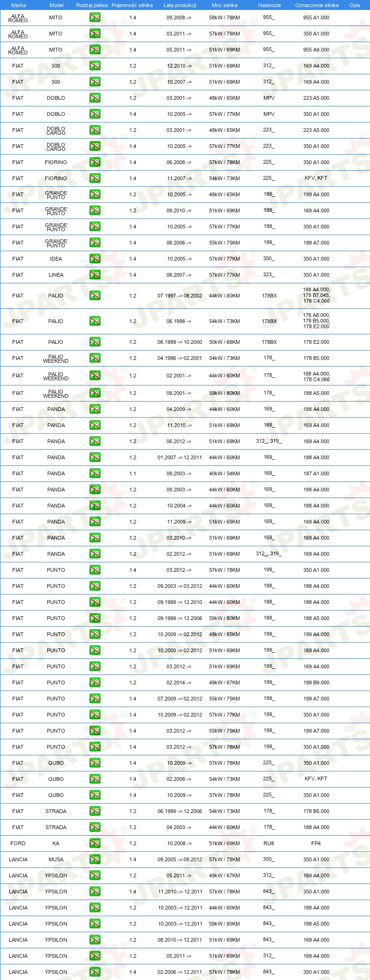Viewport: 370px width, 980px height.
Task: Click the 09.2005 -> 09.2012 production years cell
Action: [x=180, y=859]
